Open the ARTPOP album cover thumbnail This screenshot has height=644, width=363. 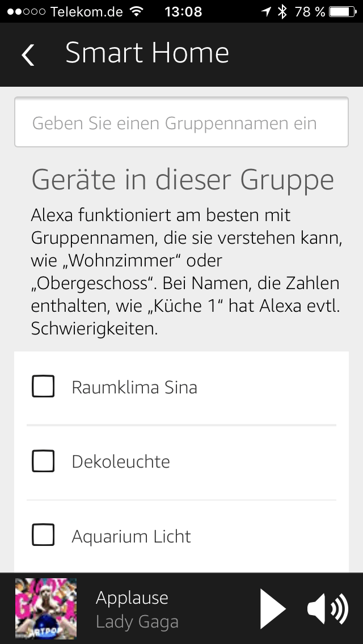pyautogui.click(x=45, y=609)
